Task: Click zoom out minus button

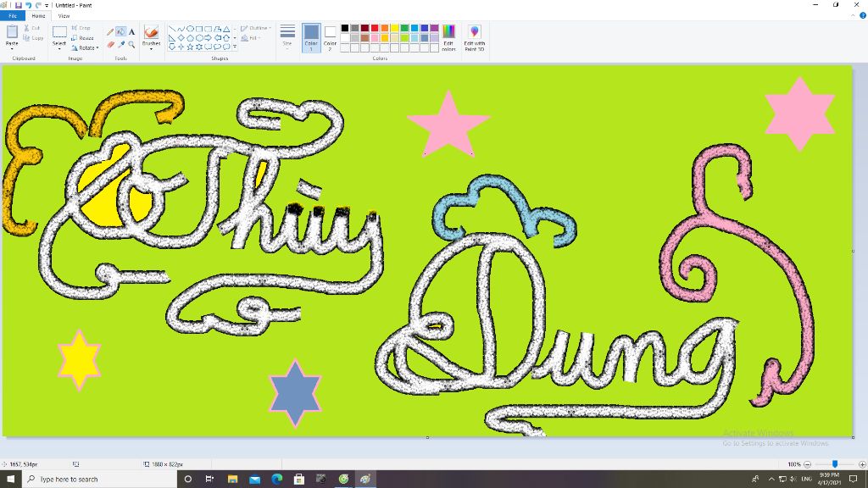Action: [807, 464]
